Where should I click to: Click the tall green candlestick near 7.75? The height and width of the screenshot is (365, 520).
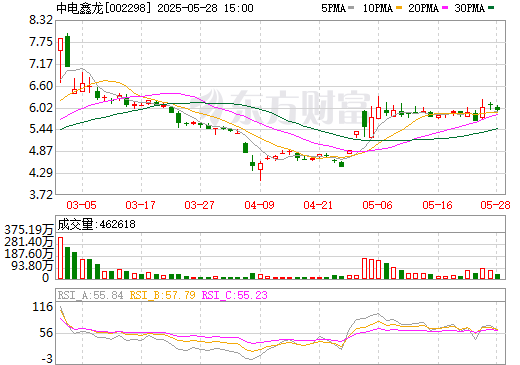tap(67, 50)
